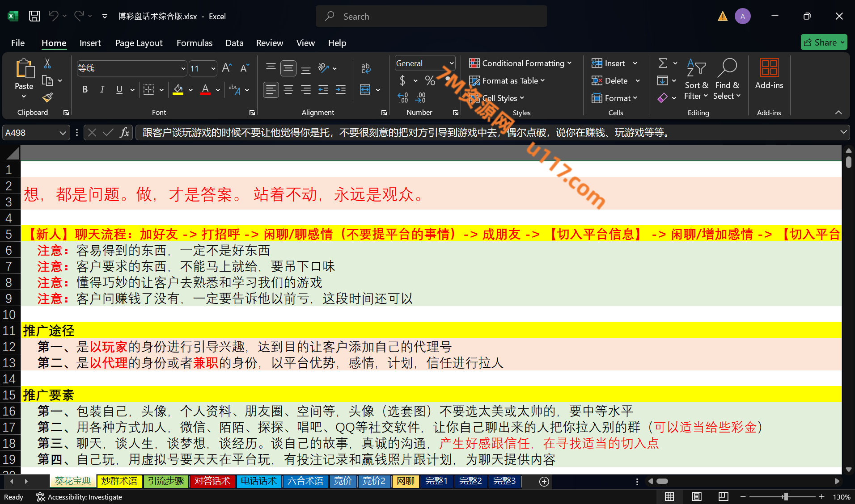Toggle italic formatting

click(x=102, y=90)
